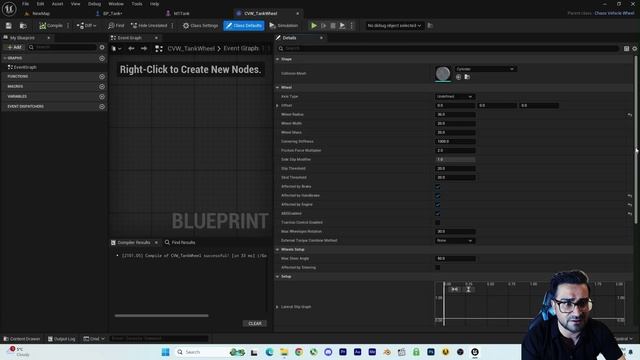Add a new function with plus icon
This screenshot has height=360, width=640.
point(102,76)
